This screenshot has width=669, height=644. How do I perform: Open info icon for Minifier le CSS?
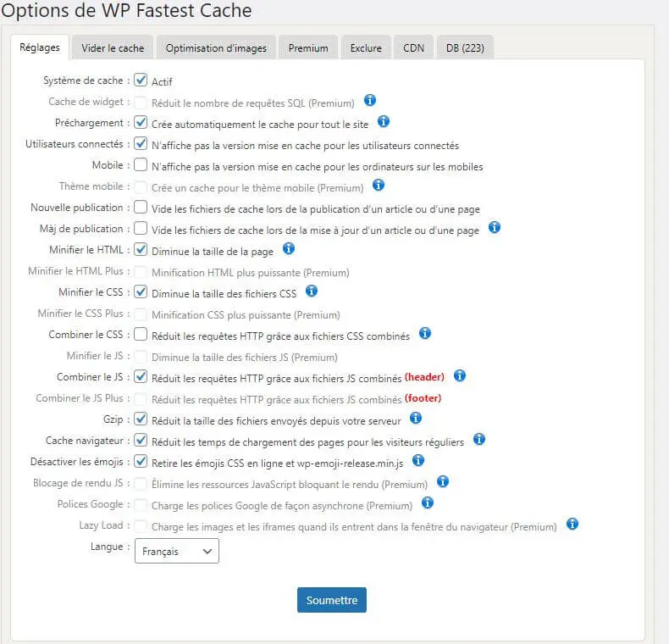312,291
